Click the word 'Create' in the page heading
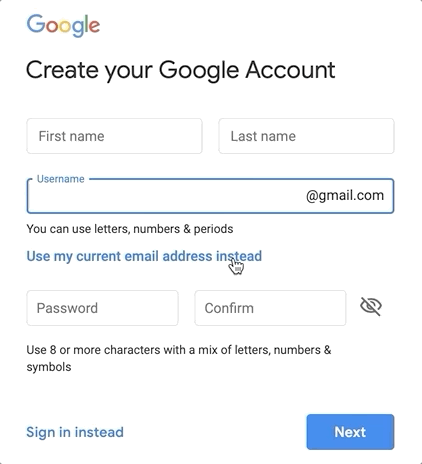Image resolution: width=422 pixels, height=464 pixels. click(x=62, y=70)
